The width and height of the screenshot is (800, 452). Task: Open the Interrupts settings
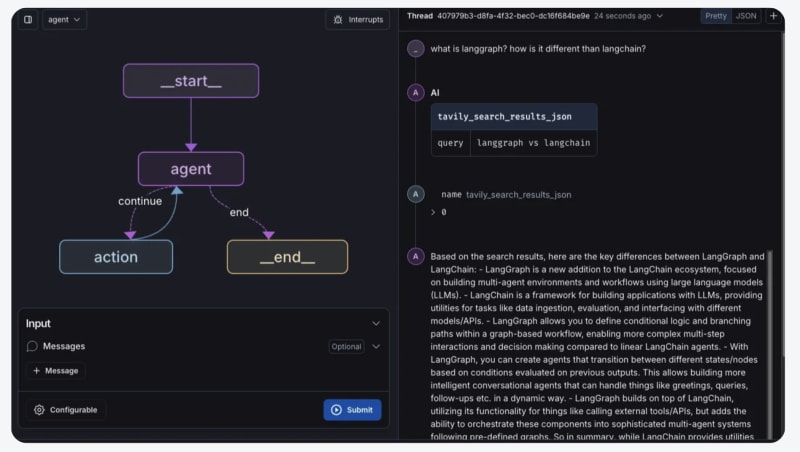357,19
